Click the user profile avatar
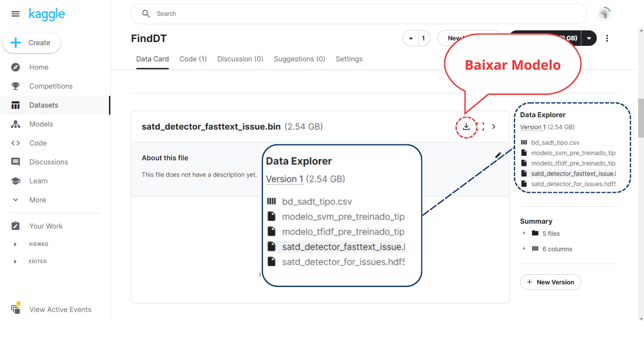The height and width of the screenshot is (342, 644). [604, 14]
